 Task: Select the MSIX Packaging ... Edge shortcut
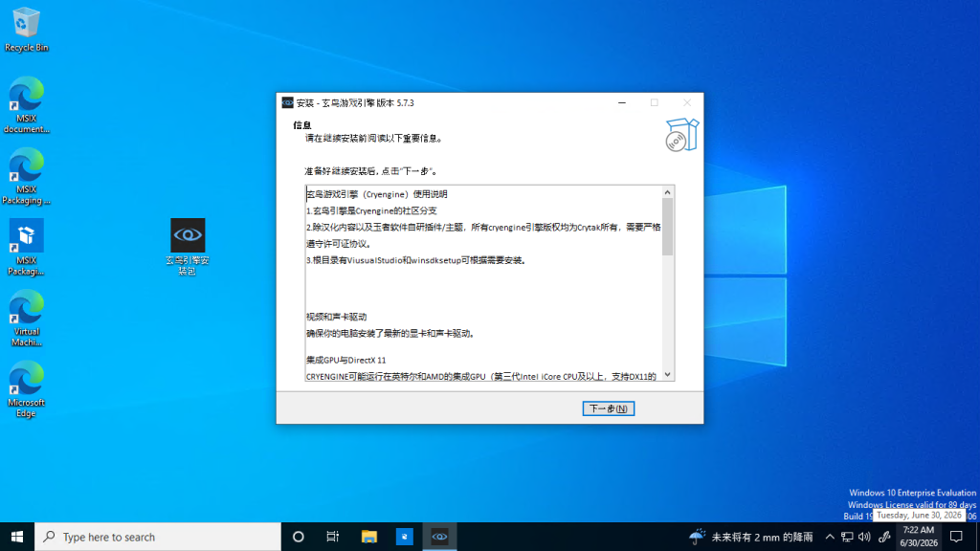(x=26, y=176)
